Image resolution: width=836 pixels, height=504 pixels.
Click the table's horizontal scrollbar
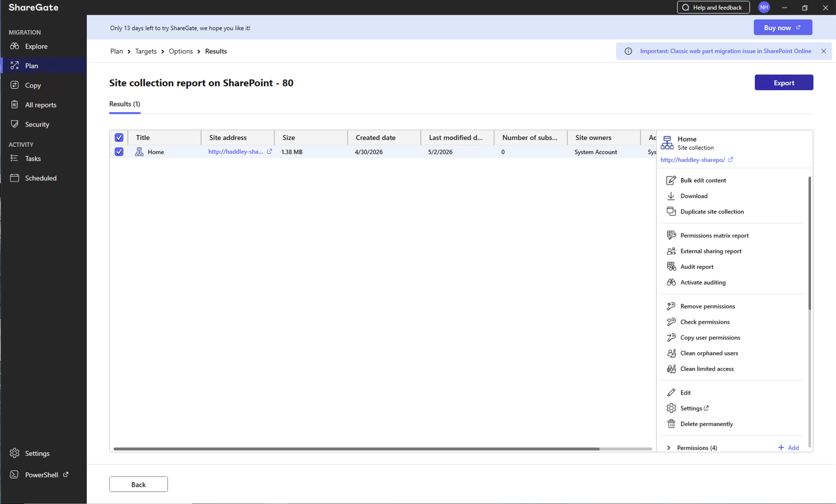point(356,449)
